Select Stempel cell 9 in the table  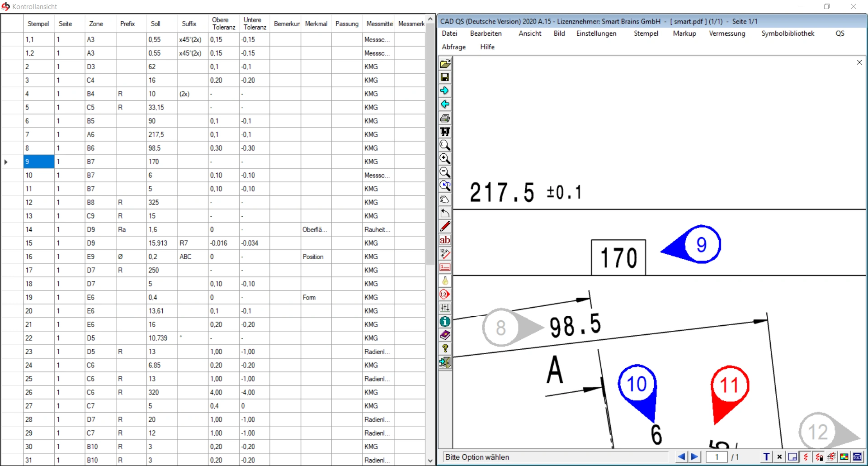click(x=39, y=162)
